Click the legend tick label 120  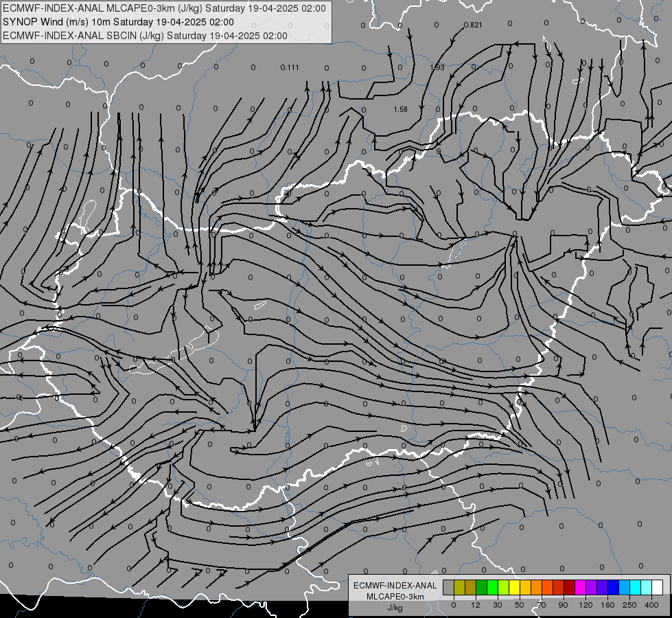click(x=586, y=605)
